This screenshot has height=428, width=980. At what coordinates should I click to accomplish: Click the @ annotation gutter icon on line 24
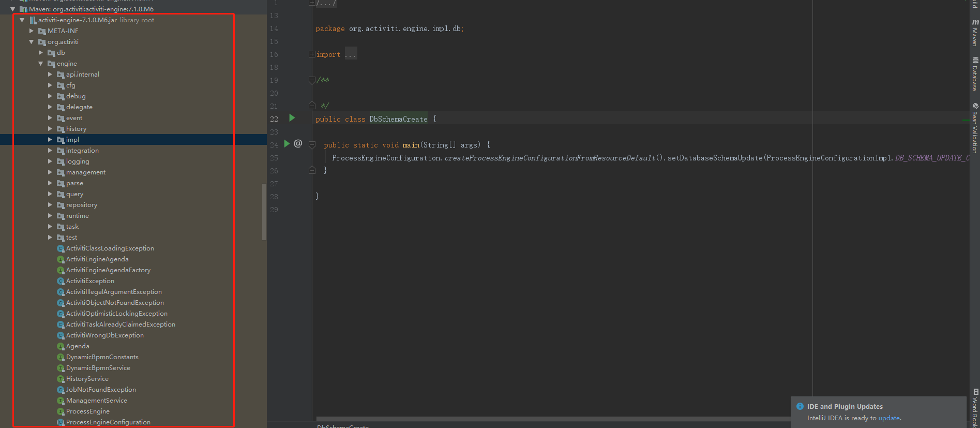point(298,143)
